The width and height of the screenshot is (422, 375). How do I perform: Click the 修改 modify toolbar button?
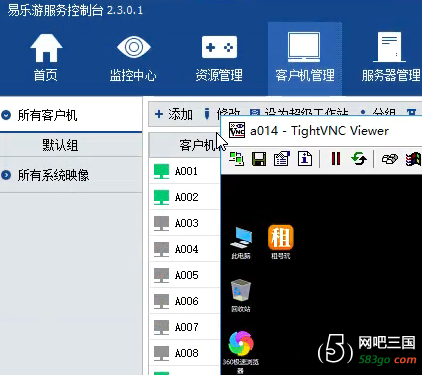pos(222,112)
